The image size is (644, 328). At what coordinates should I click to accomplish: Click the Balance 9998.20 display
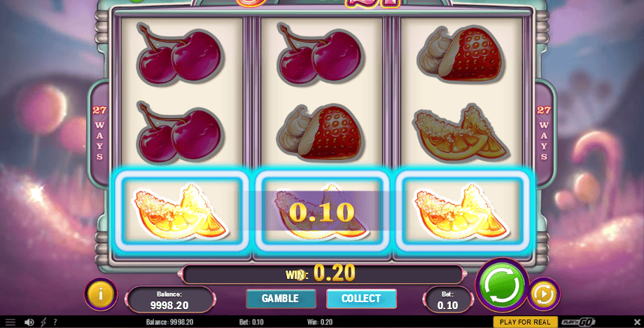click(x=169, y=300)
